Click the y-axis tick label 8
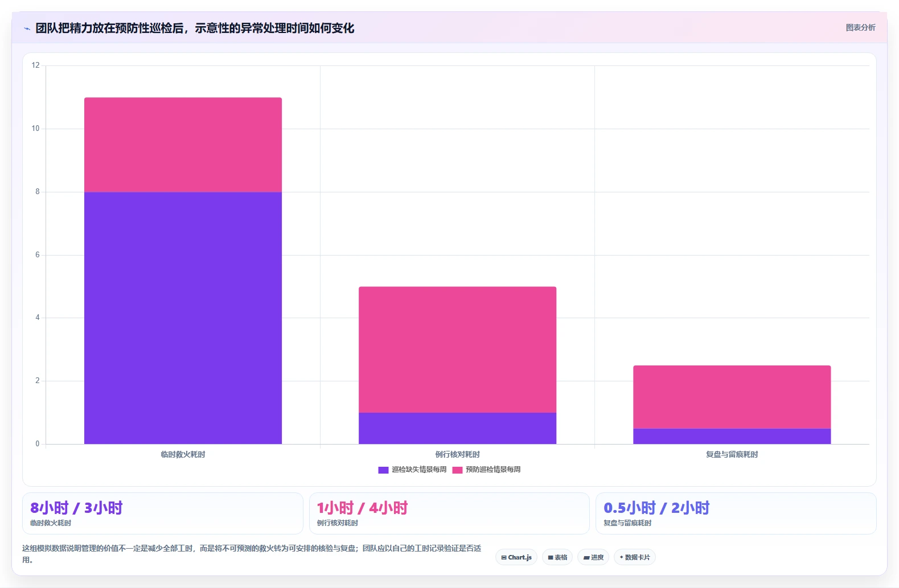Image resolution: width=899 pixels, height=588 pixels. [x=38, y=192]
